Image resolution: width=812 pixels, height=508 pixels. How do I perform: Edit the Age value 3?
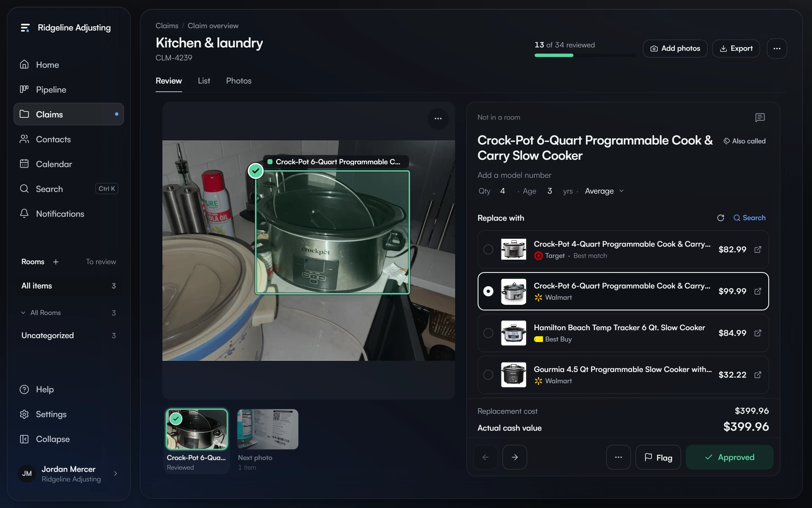550,191
